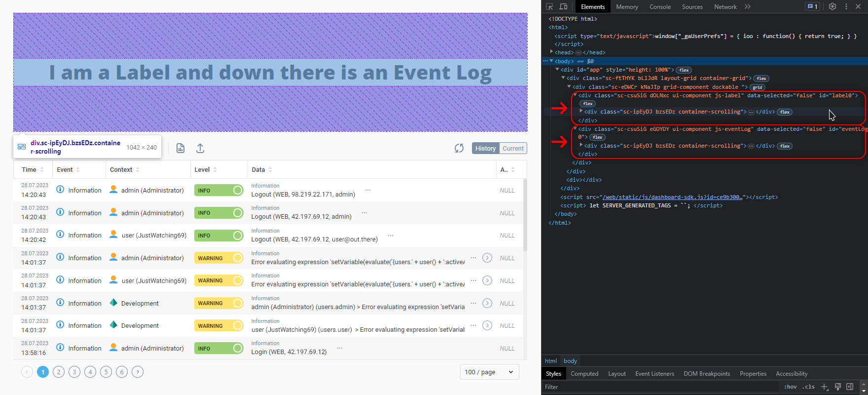
Task: Switch event log to Current view
Action: 513,148
